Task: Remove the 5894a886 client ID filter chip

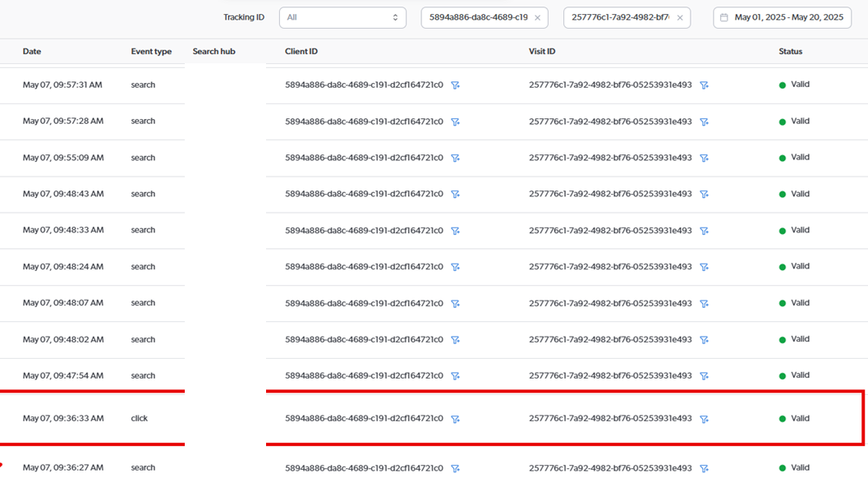Action: (538, 18)
